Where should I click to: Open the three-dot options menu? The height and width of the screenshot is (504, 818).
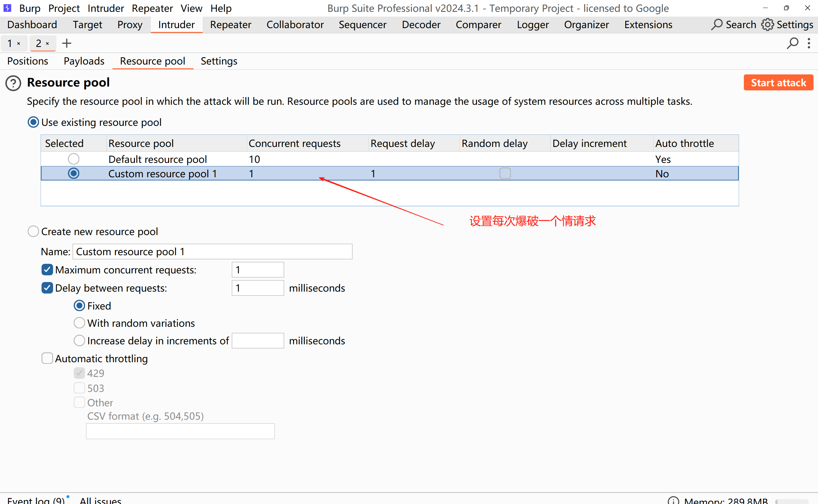(809, 43)
